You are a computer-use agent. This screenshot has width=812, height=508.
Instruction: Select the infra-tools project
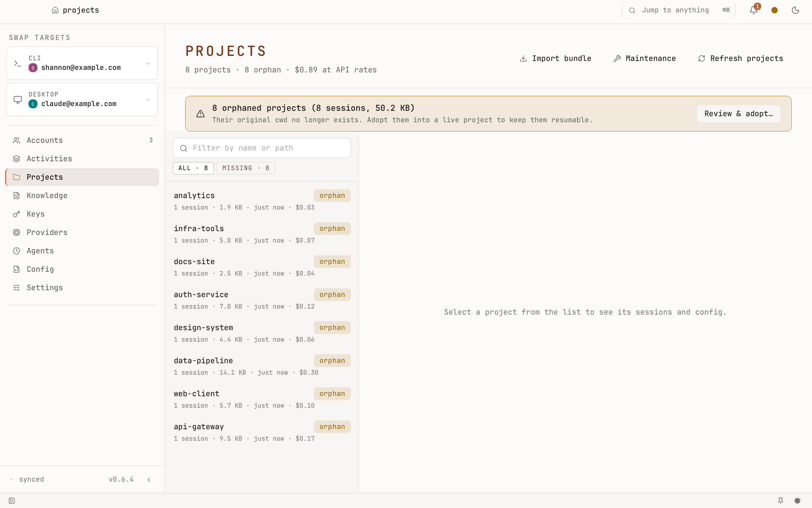262,234
